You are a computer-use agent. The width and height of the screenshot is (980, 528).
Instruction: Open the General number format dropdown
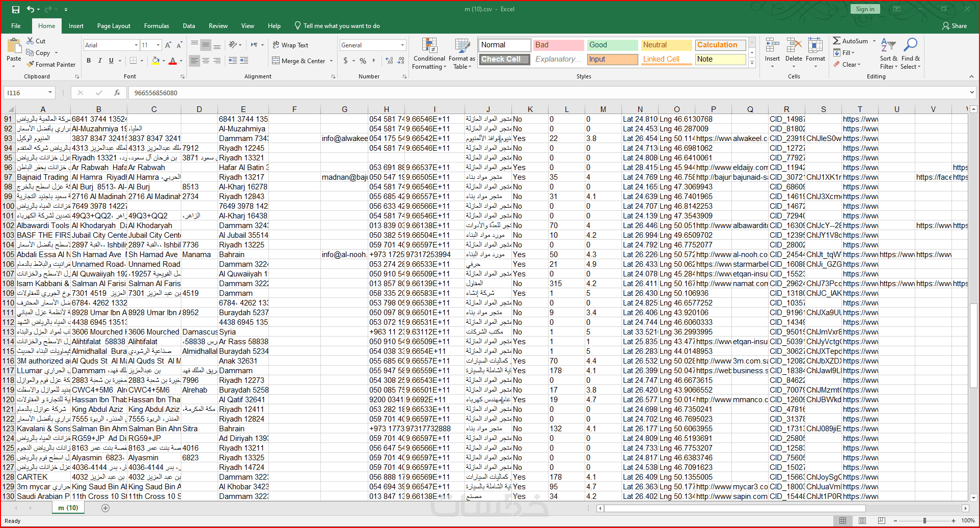[x=402, y=45]
